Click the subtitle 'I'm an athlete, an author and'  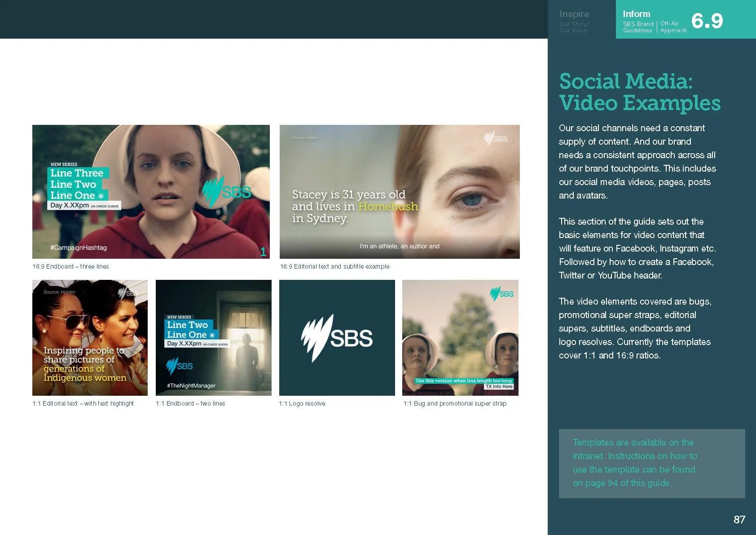[x=400, y=246]
